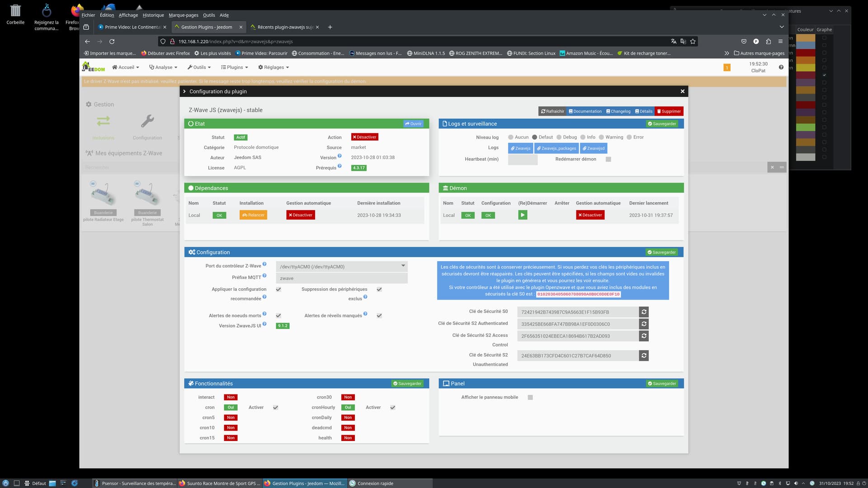Open a new Firefox tab
The width and height of the screenshot is (868, 488).
[330, 27]
